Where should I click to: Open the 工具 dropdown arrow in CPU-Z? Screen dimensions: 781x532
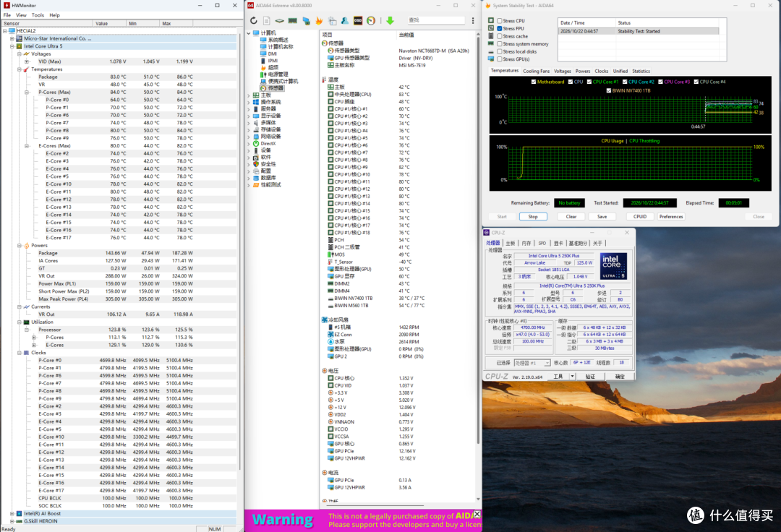pyautogui.click(x=572, y=377)
